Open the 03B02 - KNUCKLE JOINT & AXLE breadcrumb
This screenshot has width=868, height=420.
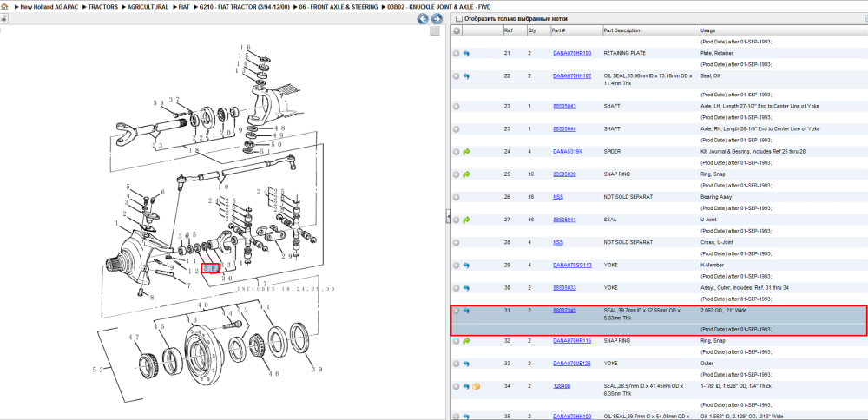[439, 7]
